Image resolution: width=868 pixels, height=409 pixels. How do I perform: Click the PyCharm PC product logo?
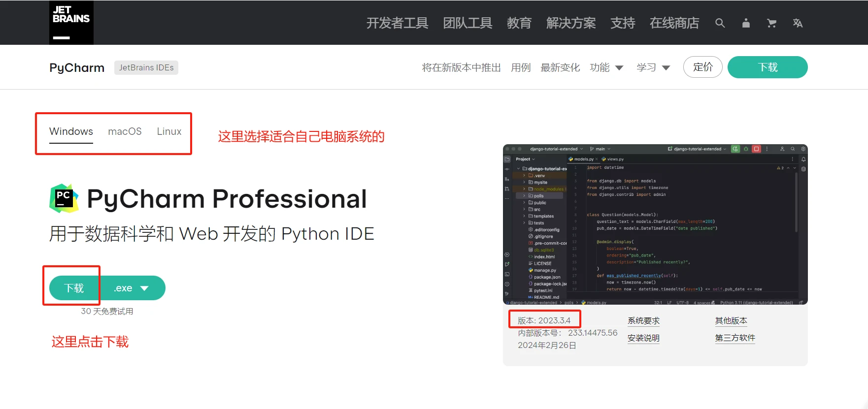(x=64, y=198)
